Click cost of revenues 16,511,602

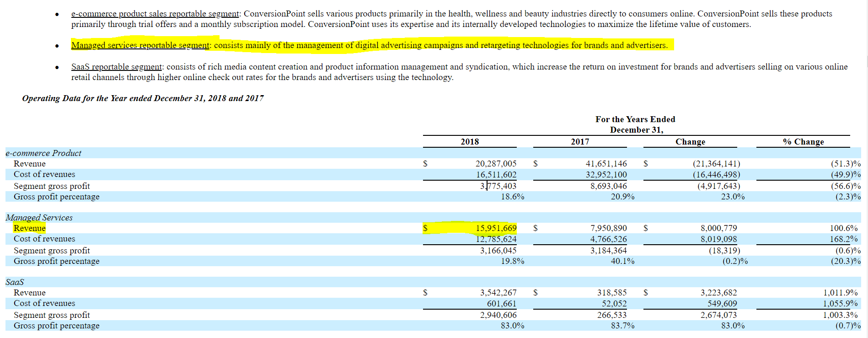496,175
